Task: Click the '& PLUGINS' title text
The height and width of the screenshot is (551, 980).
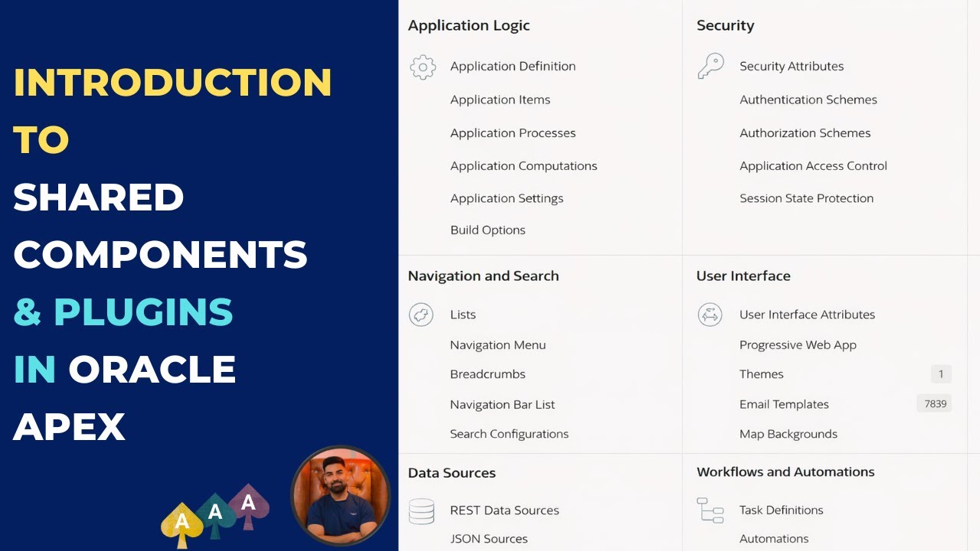Action: [x=123, y=311]
